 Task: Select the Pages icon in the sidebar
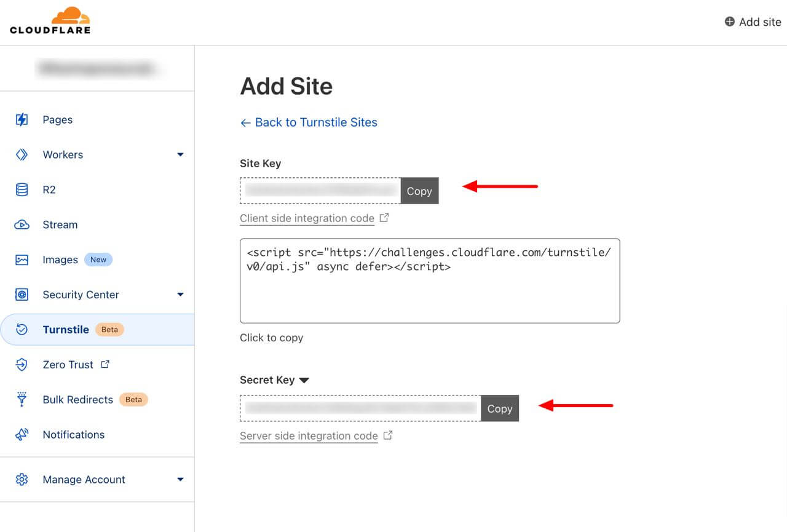pyautogui.click(x=22, y=119)
